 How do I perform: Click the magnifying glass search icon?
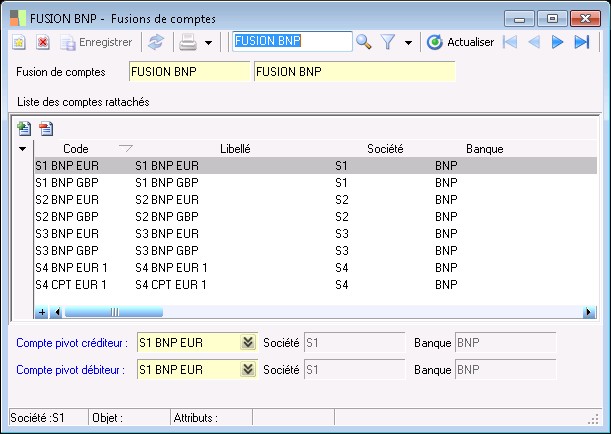[x=363, y=41]
